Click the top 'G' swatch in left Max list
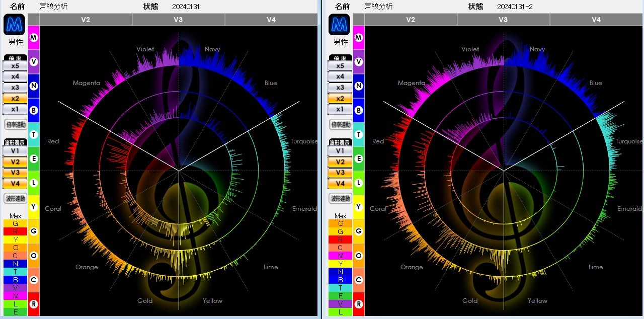The width and height of the screenshot is (644, 319). (15, 223)
